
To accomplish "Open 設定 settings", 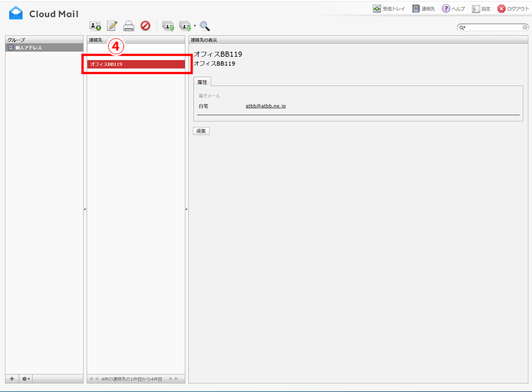I will 481,9.
